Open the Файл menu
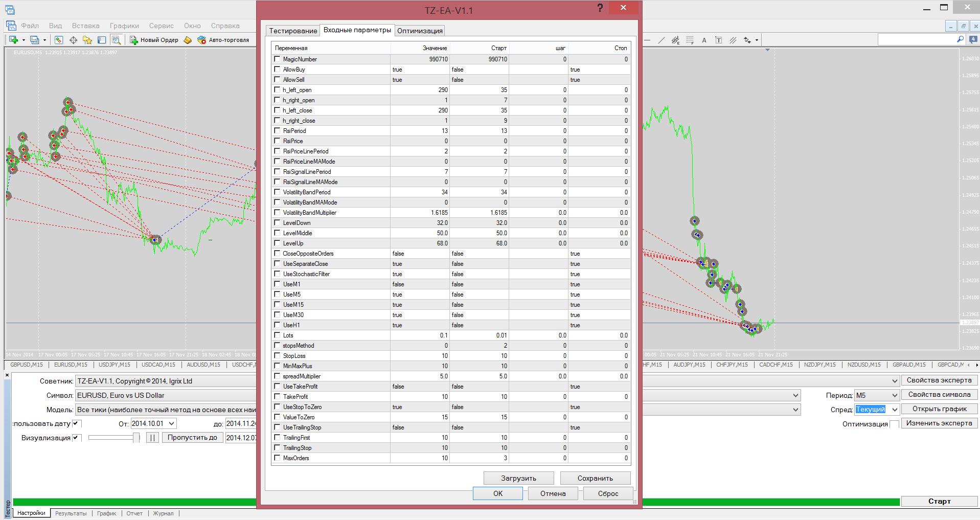This screenshot has height=520, width=980. pos(30,26)
